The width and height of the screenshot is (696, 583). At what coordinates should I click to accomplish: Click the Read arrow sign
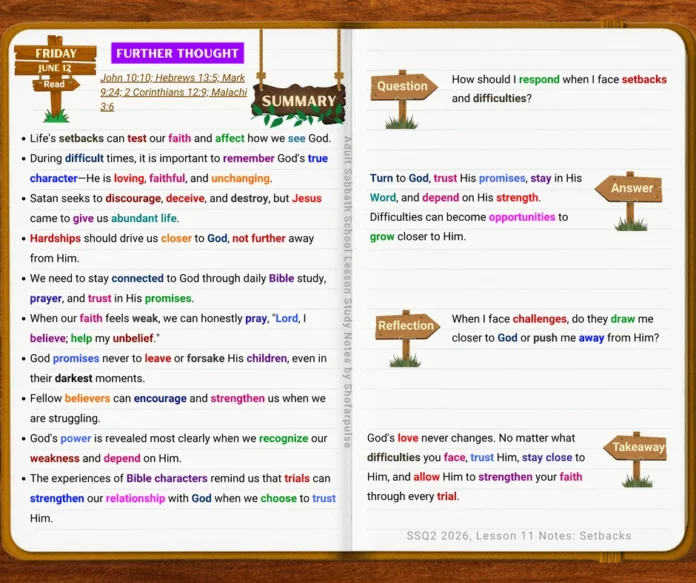56,84
